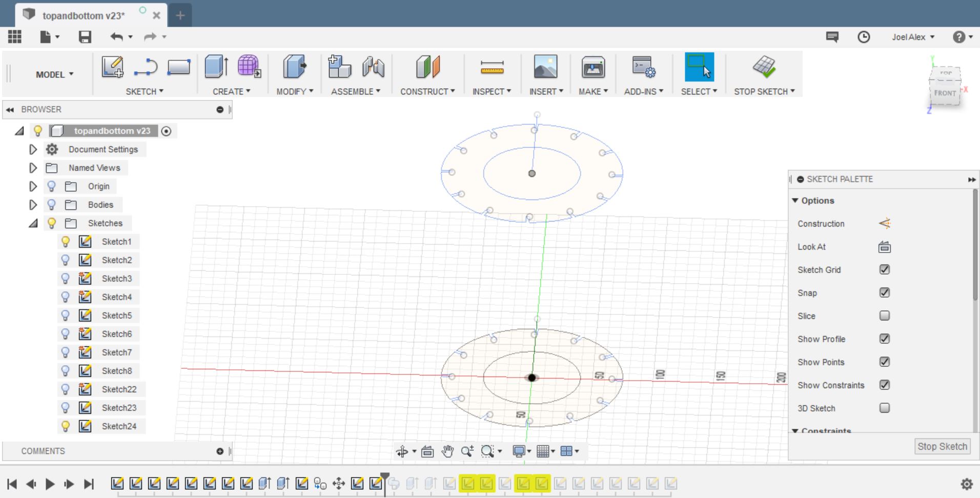
Task: Toggle visibility bulb for Sketch24
Action: [x=66, y=426]
